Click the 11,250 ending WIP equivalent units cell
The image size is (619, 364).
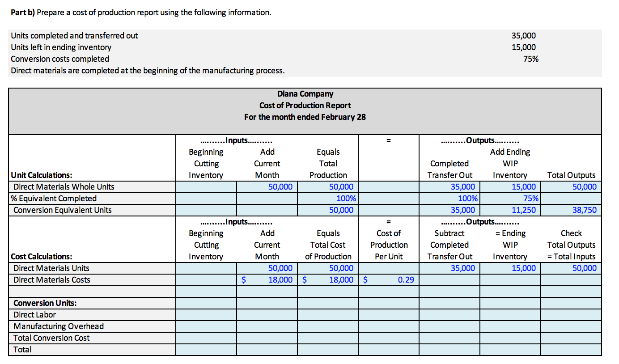(510, 210)
